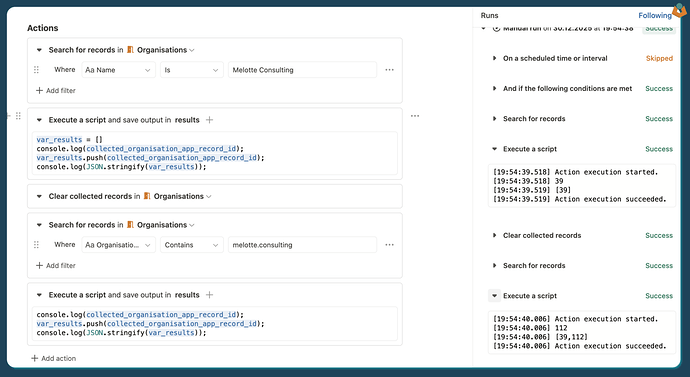
Task: Open the Contains operator dropdown
Action: click(x=191, y=245)
